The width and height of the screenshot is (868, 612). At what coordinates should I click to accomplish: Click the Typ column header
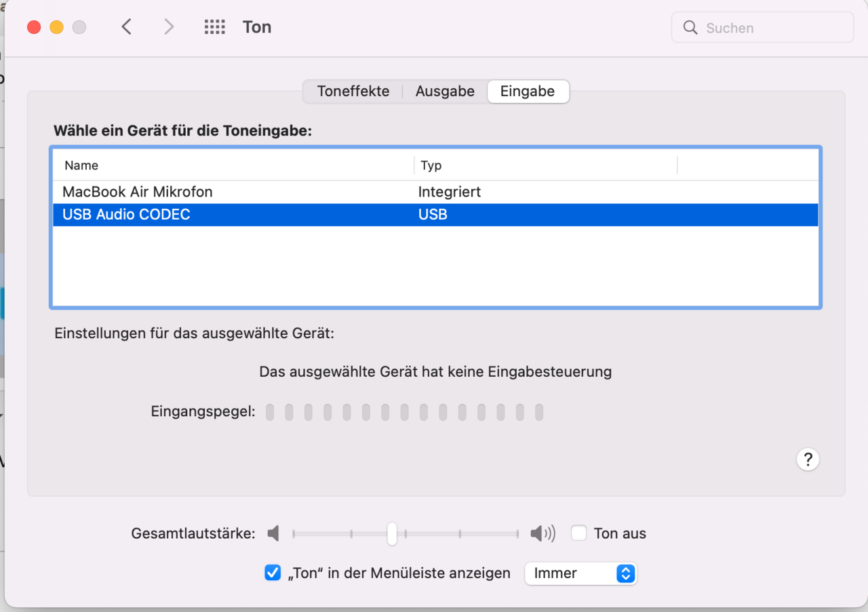click(431, 165)
